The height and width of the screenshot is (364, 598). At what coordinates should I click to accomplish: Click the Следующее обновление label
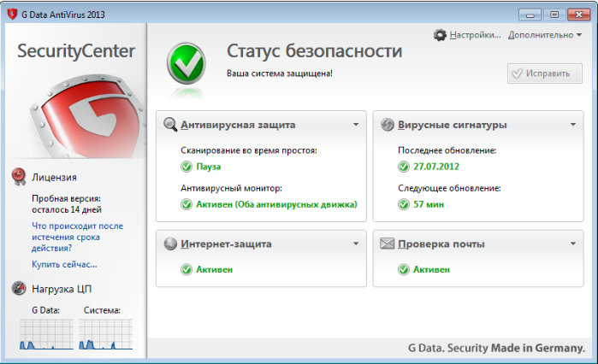coord(449,188)
